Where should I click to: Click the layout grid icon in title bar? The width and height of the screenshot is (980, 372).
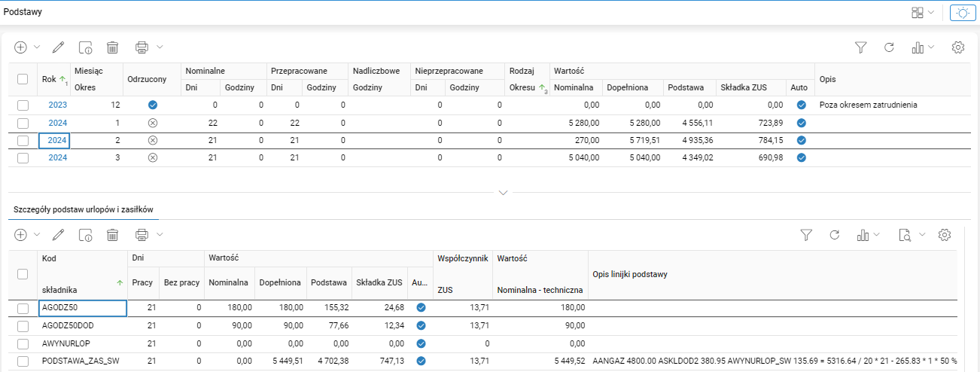(x=917, y=13)
